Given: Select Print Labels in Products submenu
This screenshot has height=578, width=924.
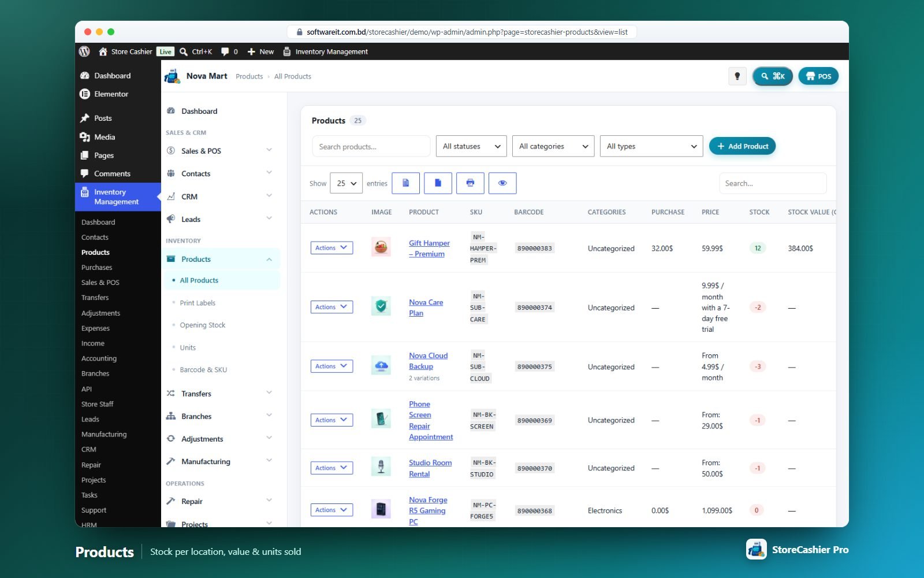Looking at the screenshot, I should click(198, 303).
